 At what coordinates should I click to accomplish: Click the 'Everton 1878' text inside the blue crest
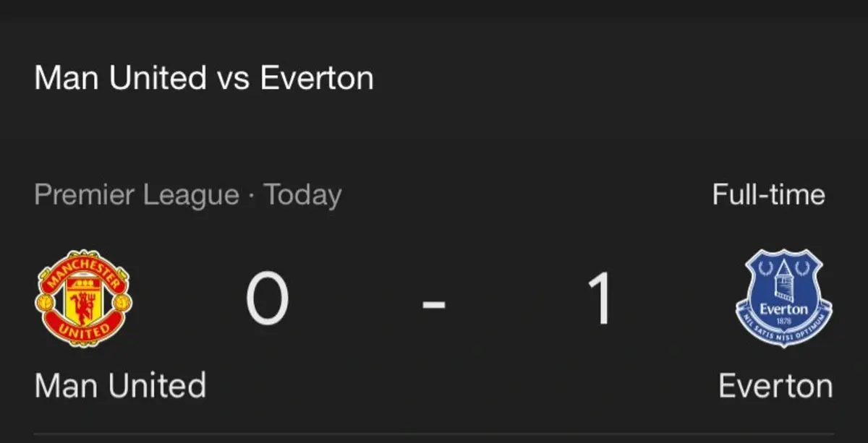coord(784,311)
